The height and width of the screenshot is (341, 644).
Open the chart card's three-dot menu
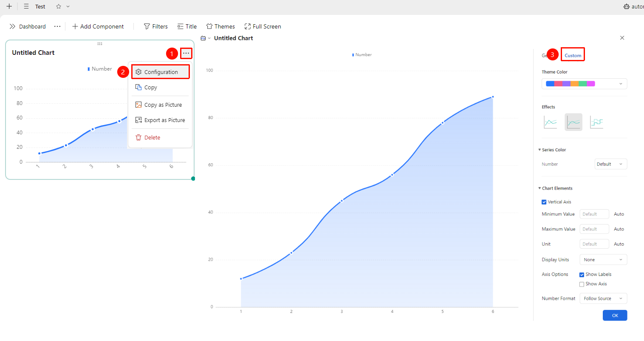pyautogui.click(x=186, y=53)
